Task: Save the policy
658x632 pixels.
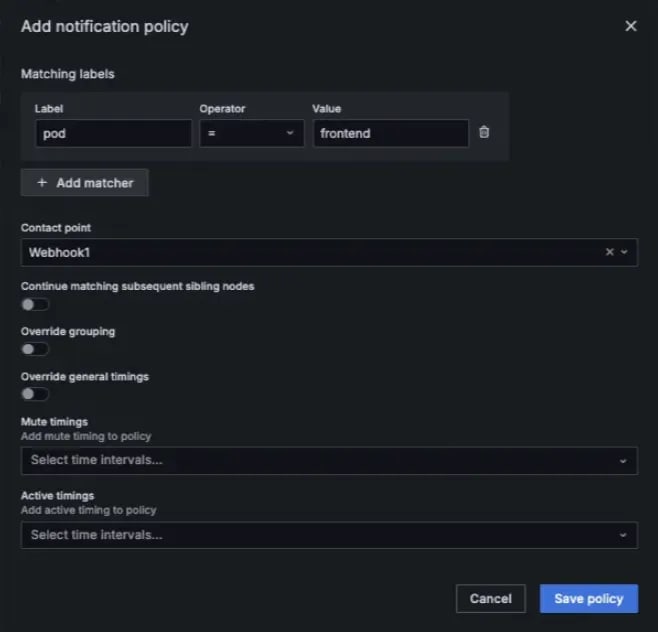Action: [589, 598]
